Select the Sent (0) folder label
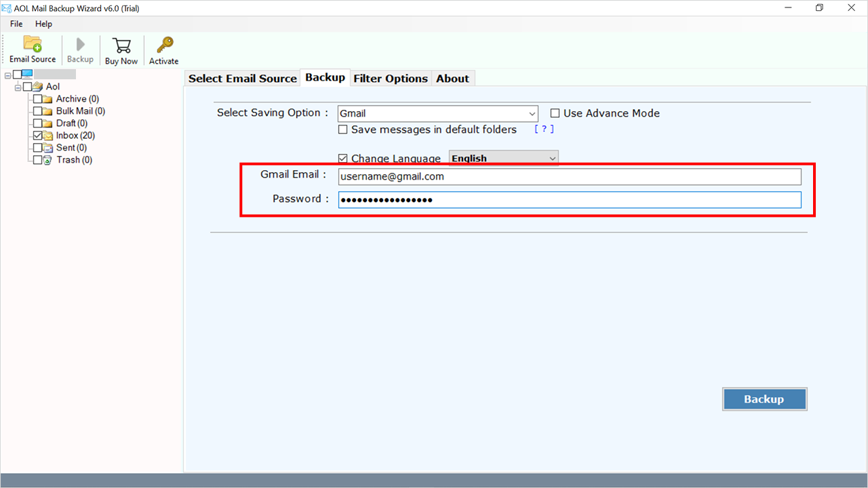 (x=71, y=148)
